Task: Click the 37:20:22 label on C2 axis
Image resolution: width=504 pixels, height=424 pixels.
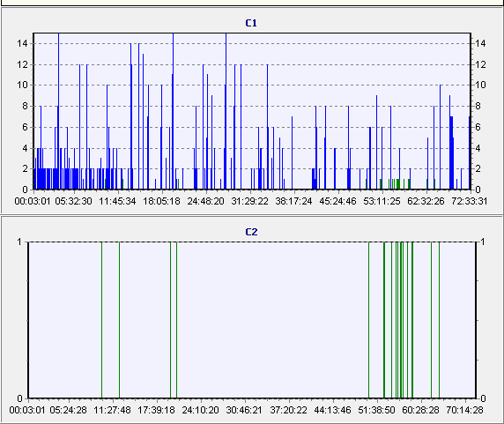Action: pyautogui.click(x=288, y=410)
